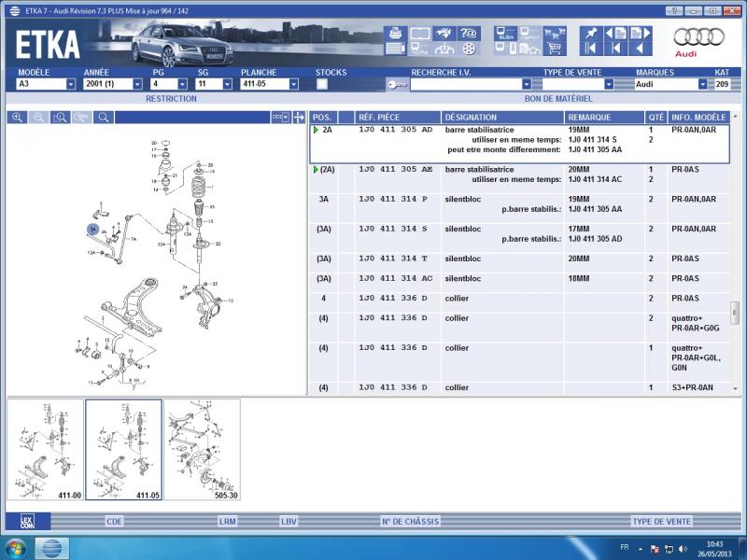Click the printer icon in the toolbar
This screenshot has height=560, width=747.
coord(395,34)
